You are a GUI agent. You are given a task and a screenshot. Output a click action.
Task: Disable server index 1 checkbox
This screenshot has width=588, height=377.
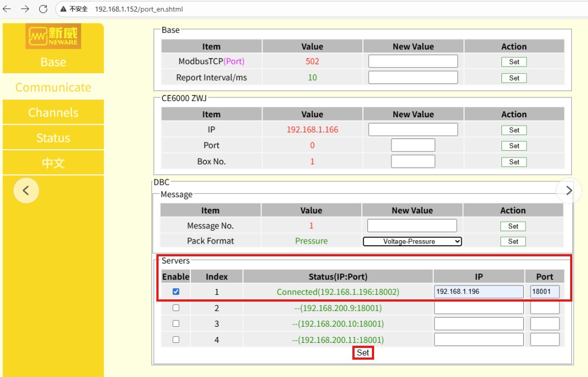176,292
